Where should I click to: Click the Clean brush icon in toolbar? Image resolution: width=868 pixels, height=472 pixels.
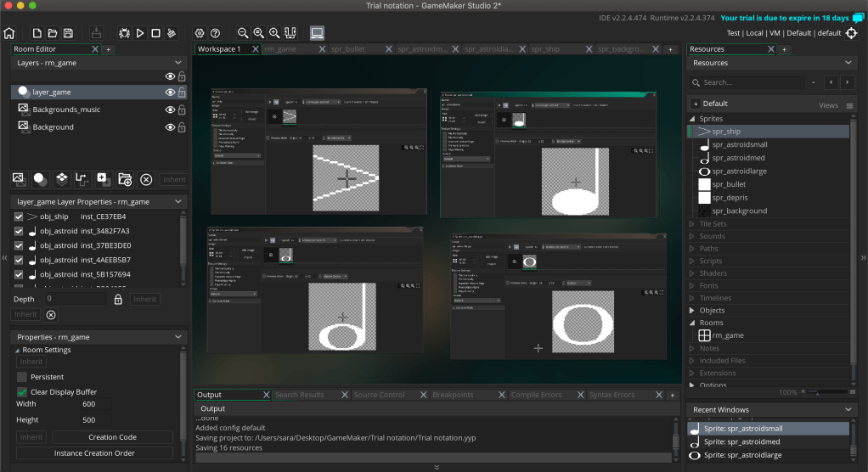tap(171, 33)
